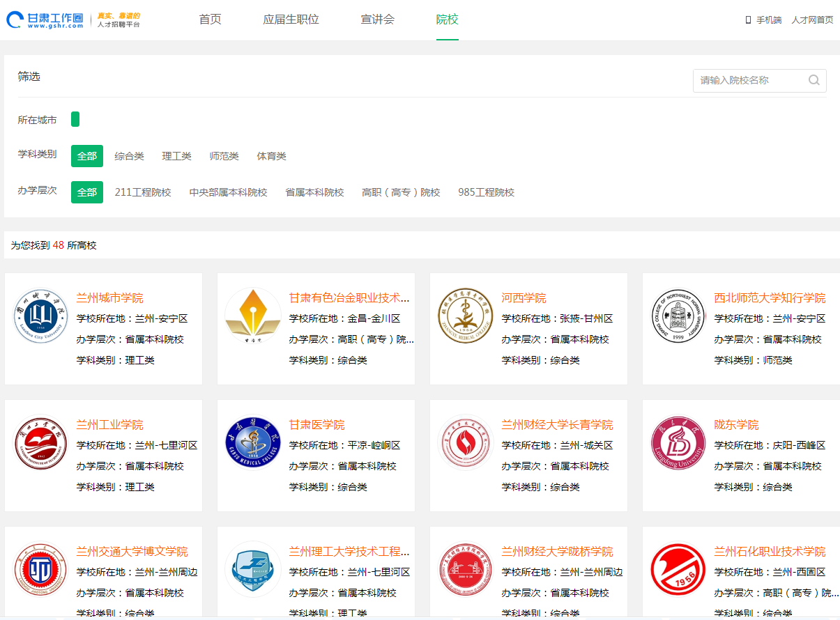This screenshot has height=620, width=840.
Task: Open the 河西学院 title link
Action: 524,298
